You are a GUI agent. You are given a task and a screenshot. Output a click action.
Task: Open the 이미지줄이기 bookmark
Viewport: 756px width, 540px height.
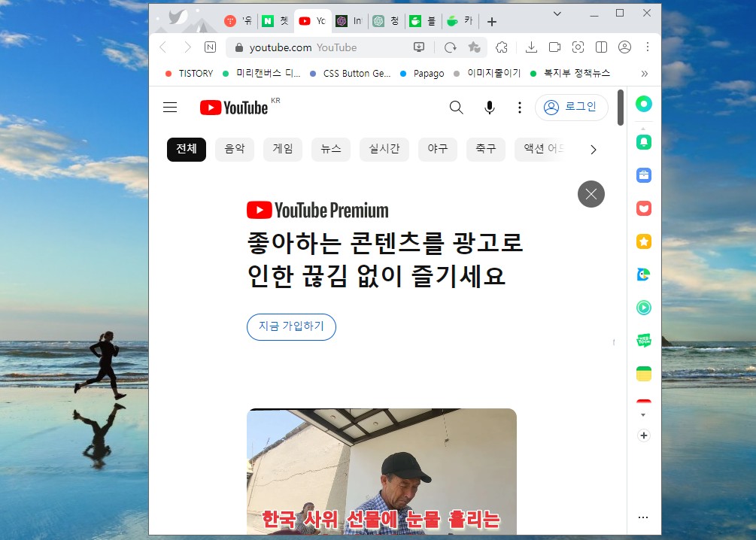(x=487, y=73)
